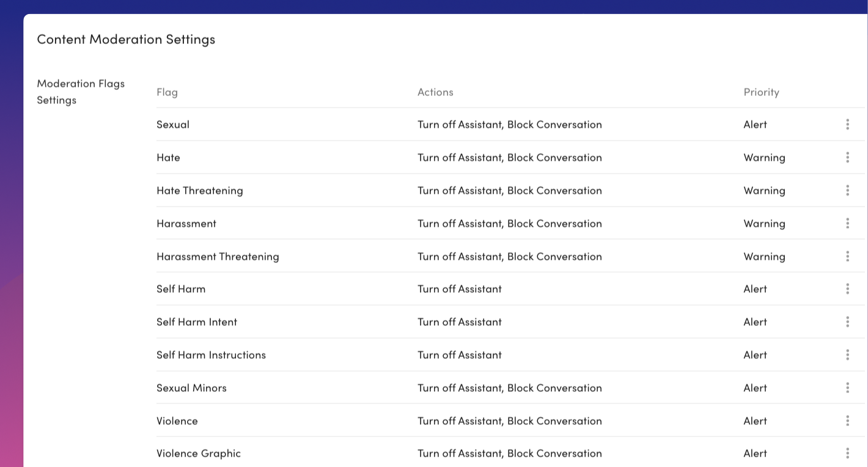
Task: Click the Warning priority for Harassment
Action: (x=764, y=224)
